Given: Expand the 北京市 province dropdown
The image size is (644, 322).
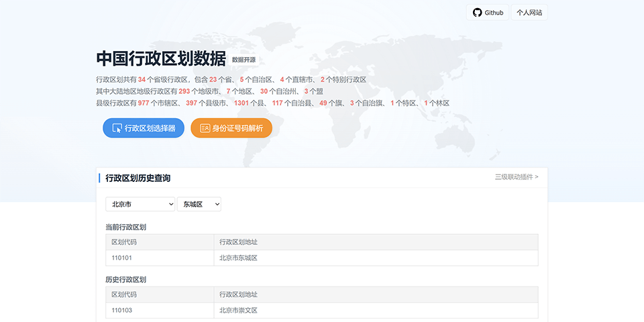Looking at the screenshot, I should (x=140, y=204).
